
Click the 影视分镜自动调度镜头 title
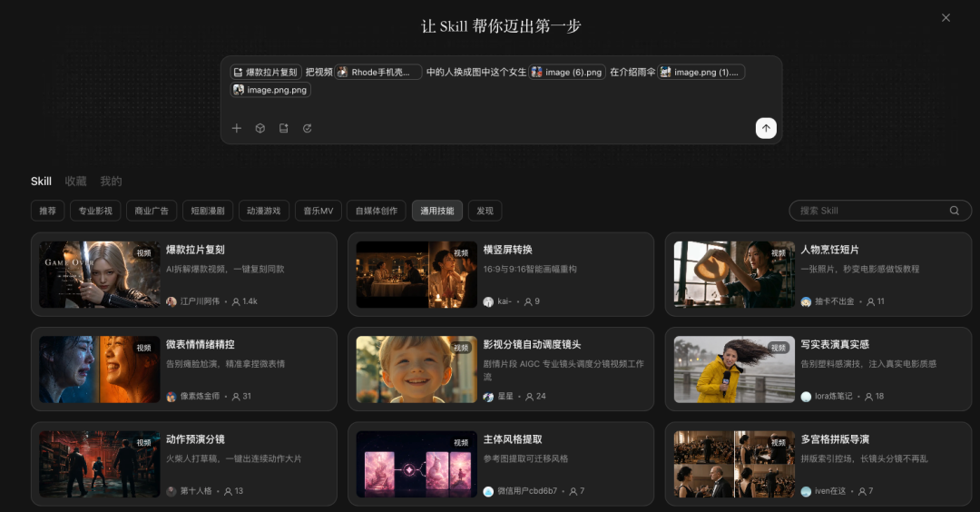click(532, 344)
